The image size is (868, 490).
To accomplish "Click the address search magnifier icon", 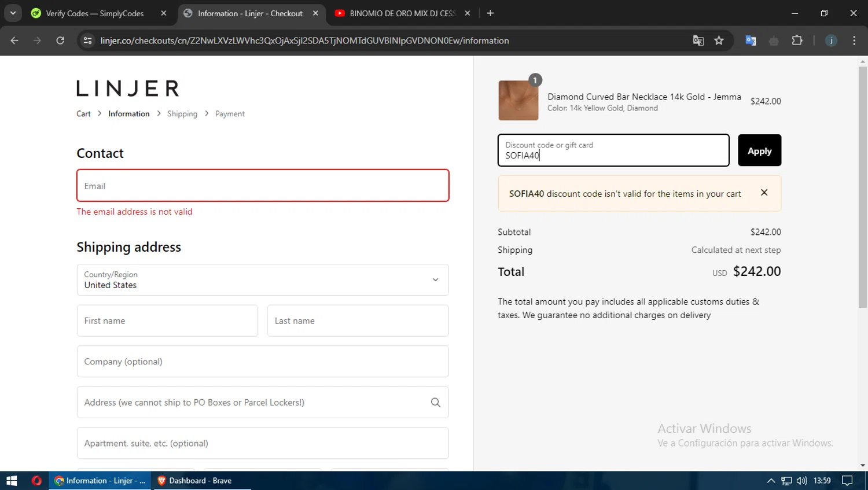I will (x=436, y=403).
